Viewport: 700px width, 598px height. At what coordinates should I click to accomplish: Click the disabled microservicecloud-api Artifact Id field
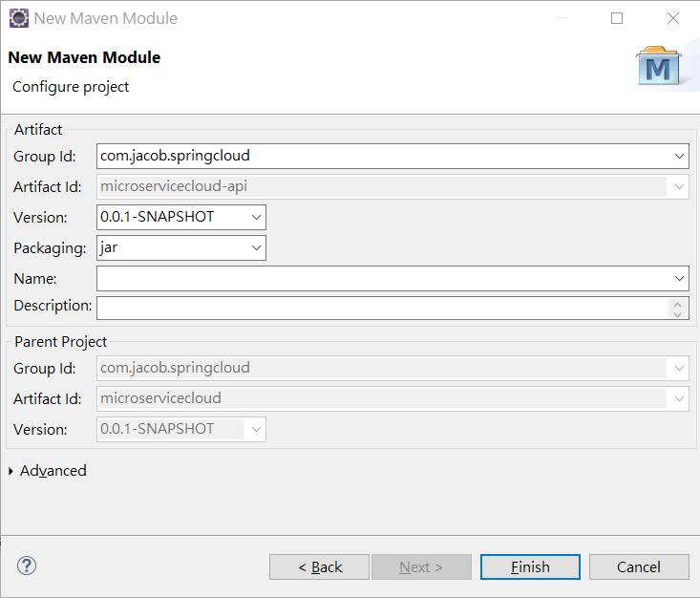coord(392,186)
